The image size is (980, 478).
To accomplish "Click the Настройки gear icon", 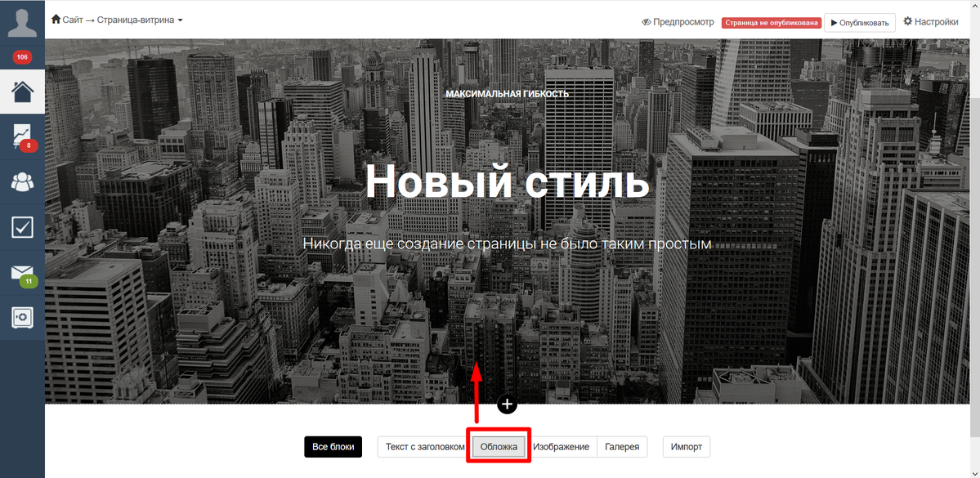I will tap(907, 21).
